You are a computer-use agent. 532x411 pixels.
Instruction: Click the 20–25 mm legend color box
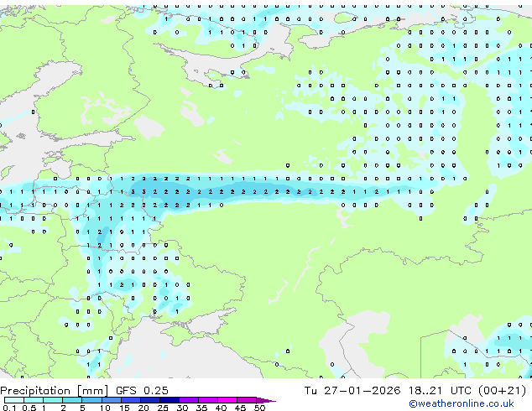(x=150, y=400)
